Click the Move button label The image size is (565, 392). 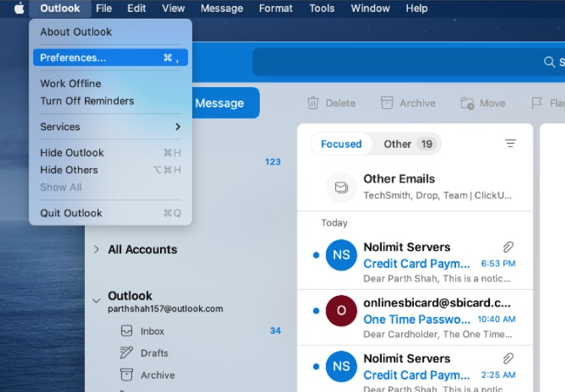point(493,104)
